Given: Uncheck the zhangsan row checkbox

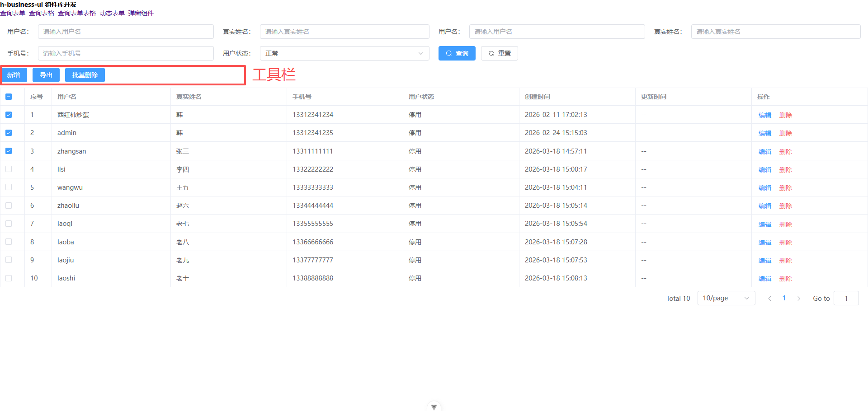Looking at the screenshot, I should (9, 151).
